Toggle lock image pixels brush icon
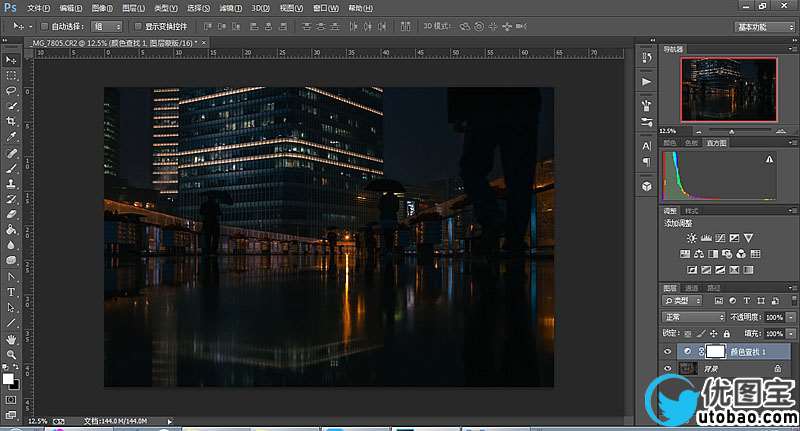This screenshot has width=800, height=431. click(701, 334)
